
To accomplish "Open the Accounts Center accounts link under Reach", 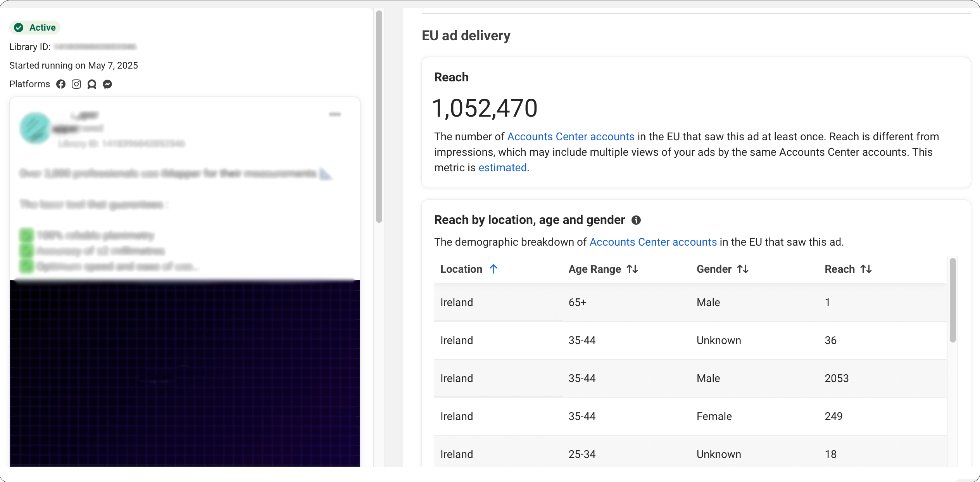I will coord(570,136).
